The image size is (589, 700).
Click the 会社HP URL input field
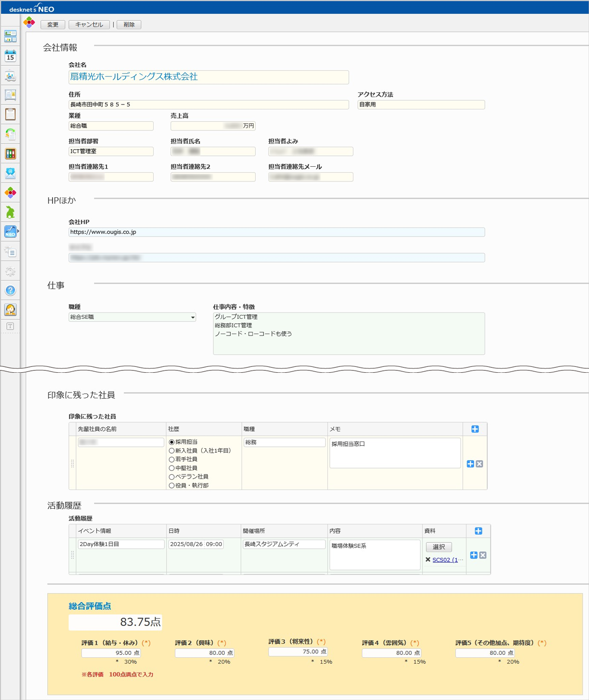(x=276, y=232)
